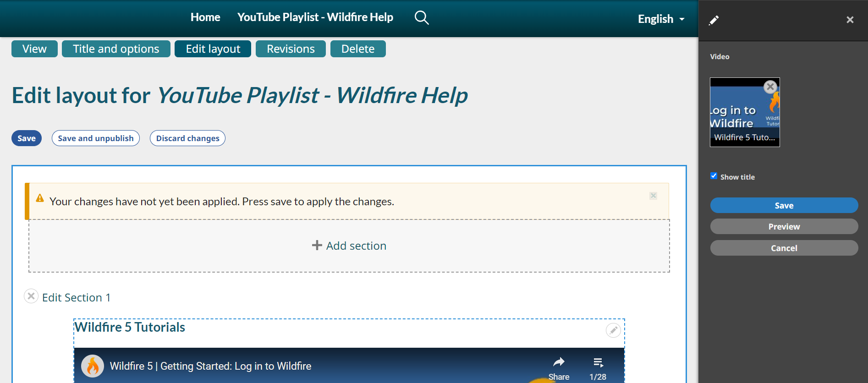868x383 pixels.
Task: Expand the English language dropdown
Action: point(661,19)
